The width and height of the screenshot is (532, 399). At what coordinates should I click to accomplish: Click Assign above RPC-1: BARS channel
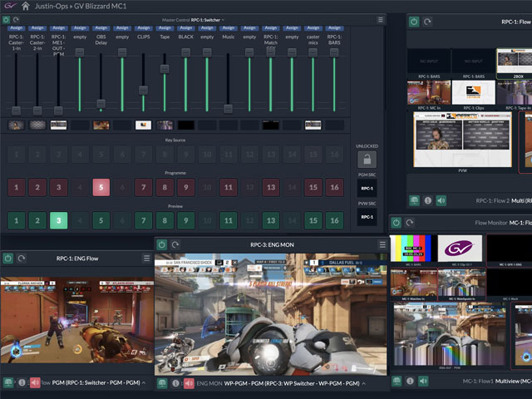(334, 27)
